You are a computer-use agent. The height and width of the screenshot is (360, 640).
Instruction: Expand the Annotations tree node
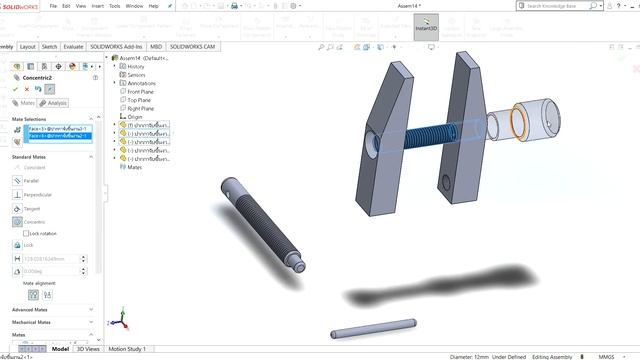[114, 83]
